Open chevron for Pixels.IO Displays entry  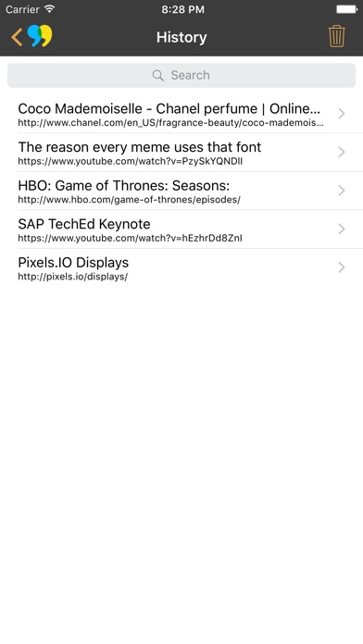pyautogui.click(x=341, y=267)
